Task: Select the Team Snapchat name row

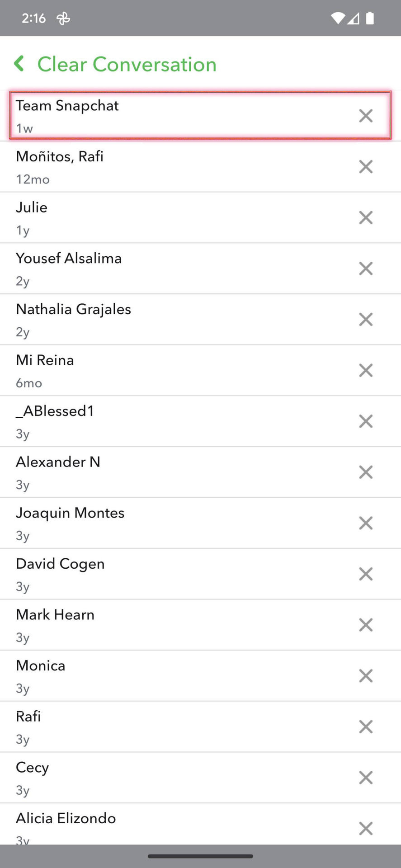Action: [67, 106]
